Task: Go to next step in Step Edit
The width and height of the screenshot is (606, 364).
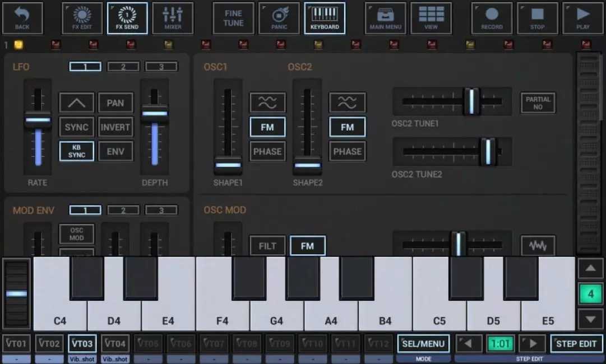Action: pos(532,344)
